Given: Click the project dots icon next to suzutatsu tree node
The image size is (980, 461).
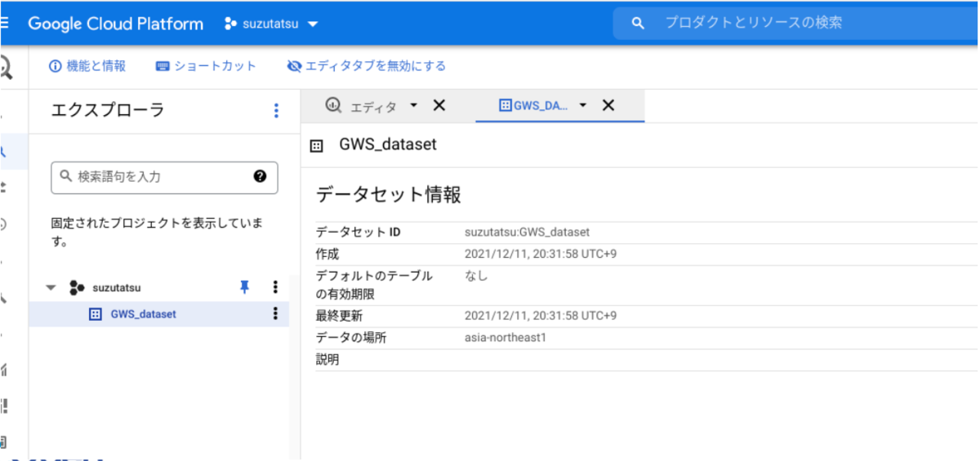Looking at the screenshot, I should click(x=77, y=287).
